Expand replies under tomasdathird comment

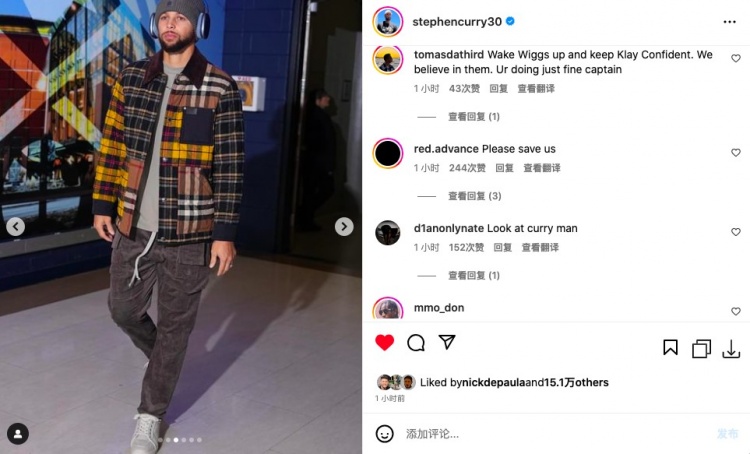(474, 117)
